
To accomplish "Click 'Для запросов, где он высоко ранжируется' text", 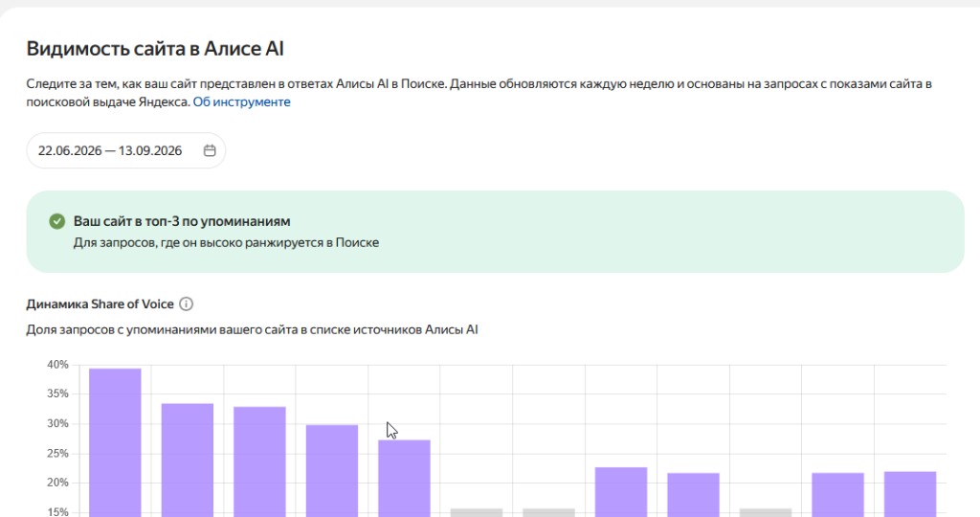I will click(226, 242).
